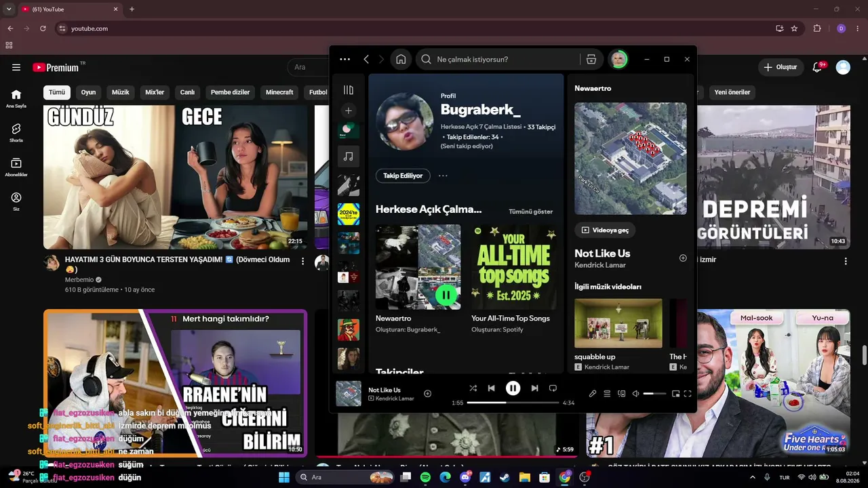The width and height of the screenshot is (868, 488).
Task: Click the Videoya geç button
Action: pyautogui.click(x=605, y=230)
